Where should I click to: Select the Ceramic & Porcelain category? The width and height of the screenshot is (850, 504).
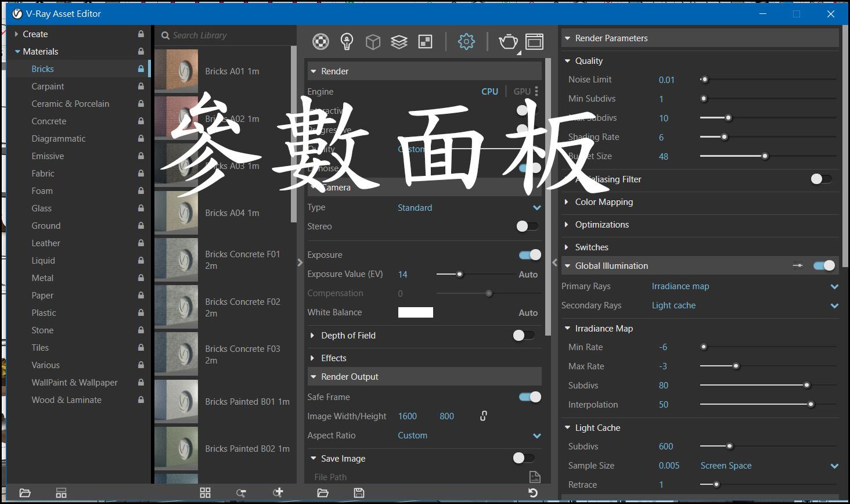pyautogui.click(x=70, y=104)
